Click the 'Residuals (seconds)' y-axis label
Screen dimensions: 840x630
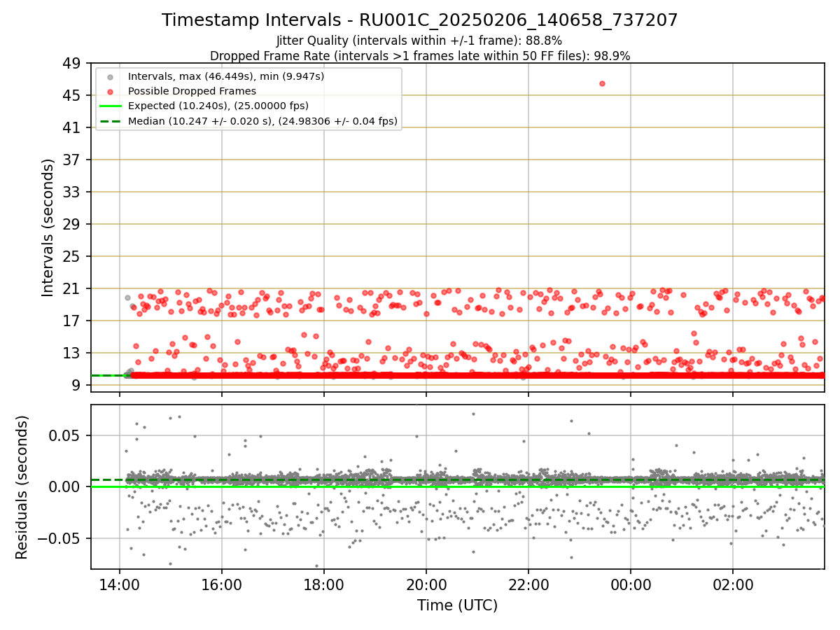22,487
